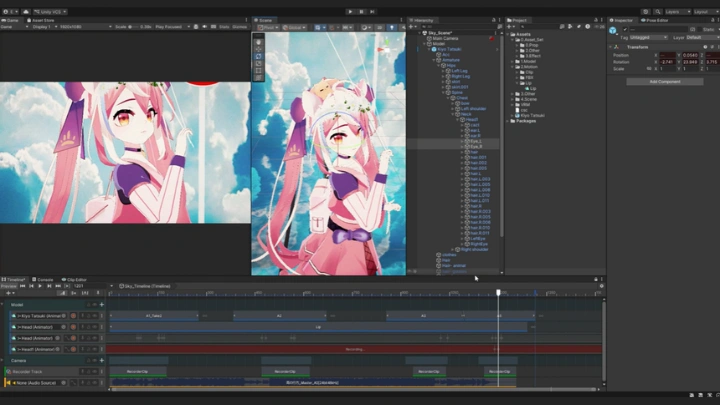Viewport: 720px width, 405px height.
Task: Open the Global orientation dropdown
Action: 294,28
